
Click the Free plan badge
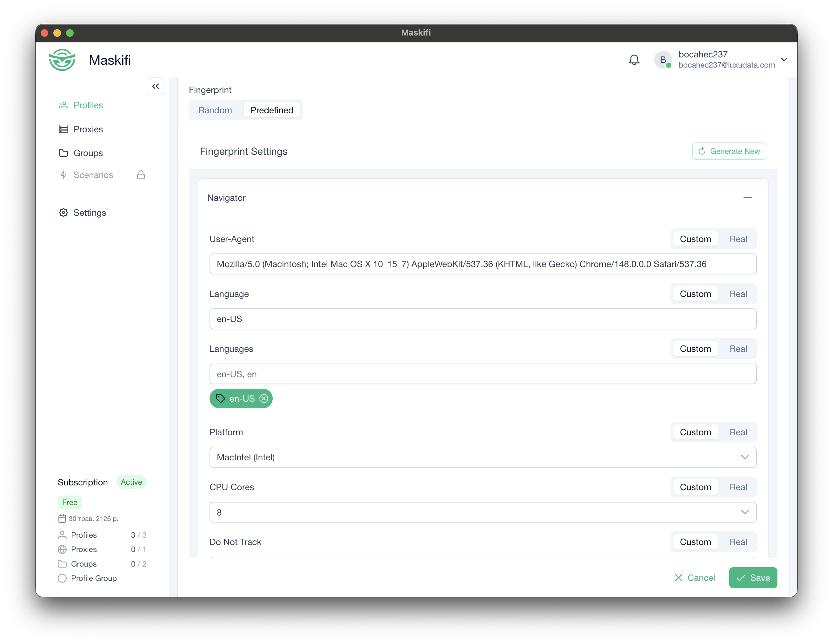[70, 502]
